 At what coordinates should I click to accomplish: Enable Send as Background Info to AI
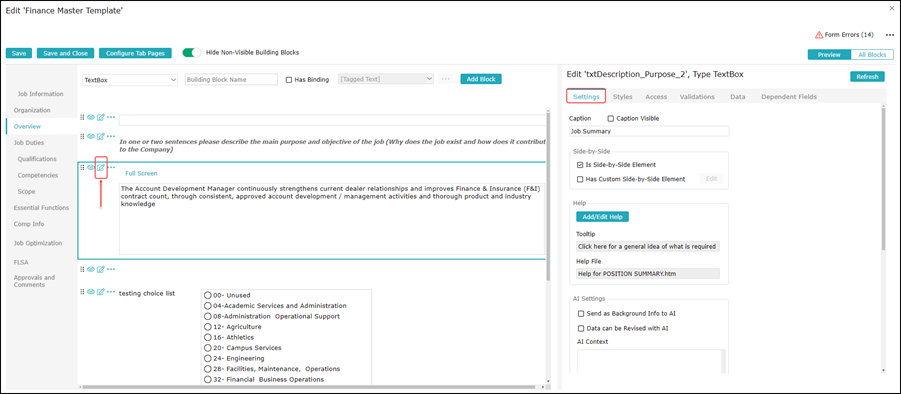click(x=581, y=314)
